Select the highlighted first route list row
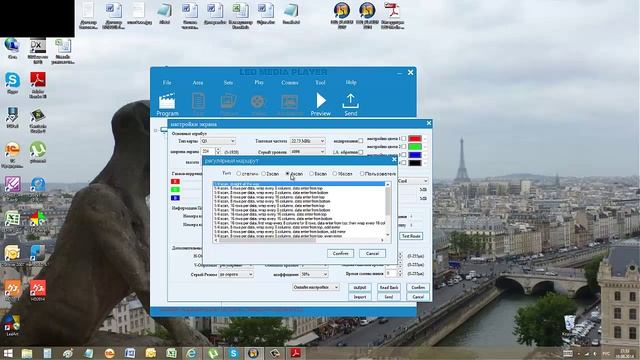The image size is (640, 360). tap(299, 184)
